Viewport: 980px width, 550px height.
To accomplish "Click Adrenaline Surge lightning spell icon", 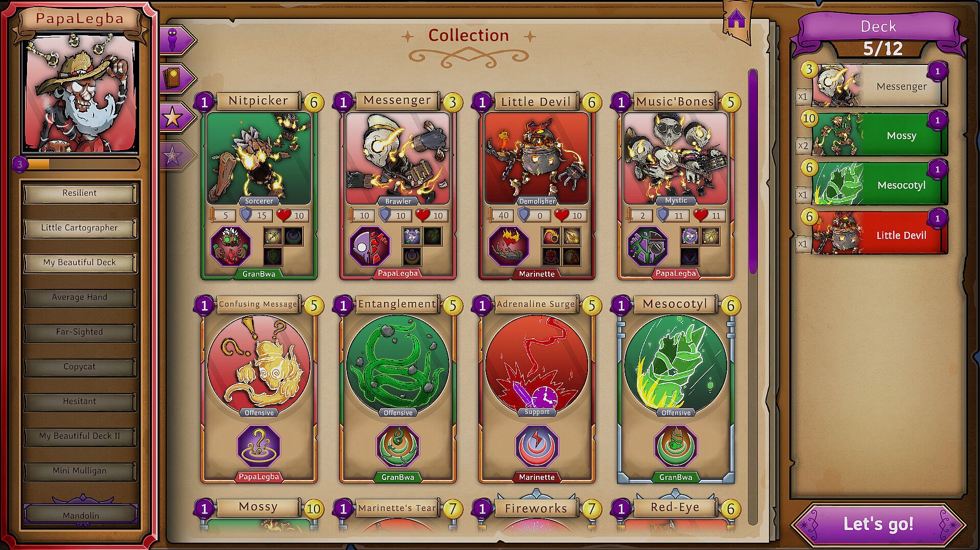I will point(537,446).
